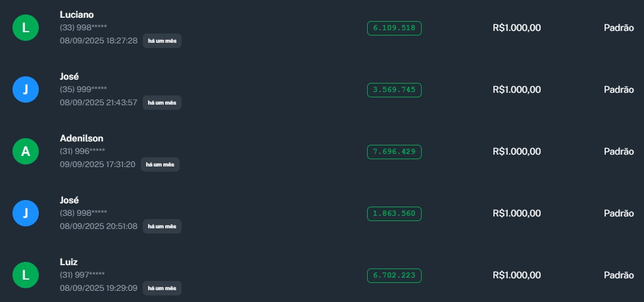Click the Padrão label in Adenilson's row
The image size is (644, 302).
(618, 151)
